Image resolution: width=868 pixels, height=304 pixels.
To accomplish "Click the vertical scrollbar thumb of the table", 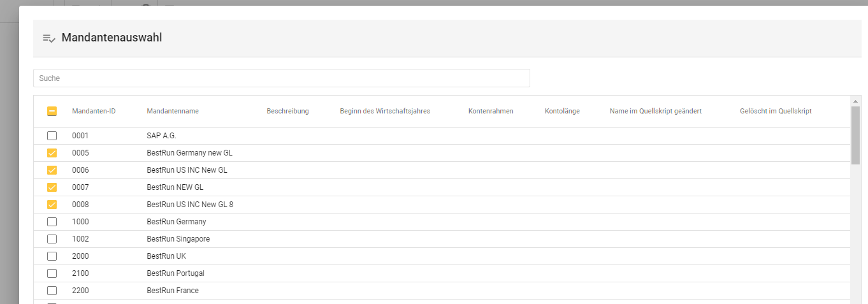I will (855, 135).
